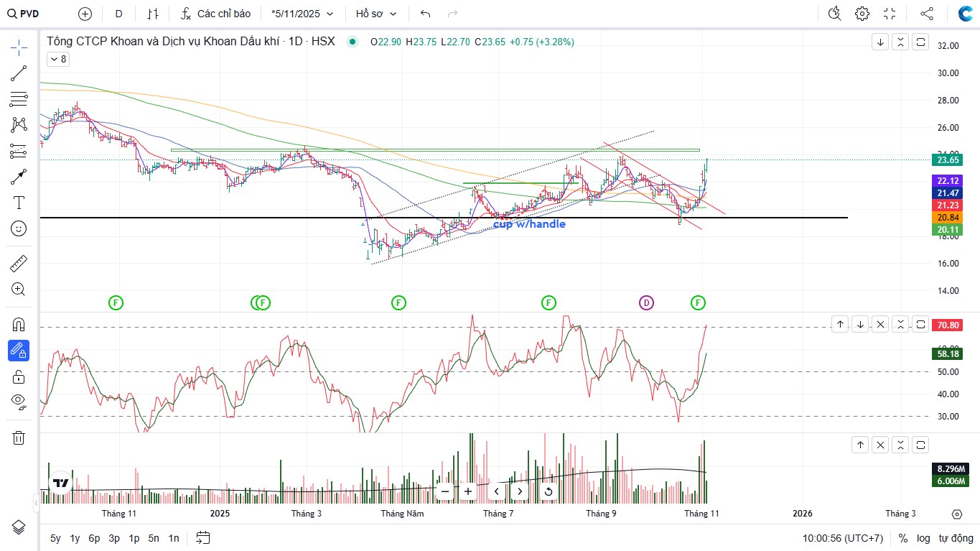
Task: Open the Hồ sơ dropdown
Action: pos(376,14)
